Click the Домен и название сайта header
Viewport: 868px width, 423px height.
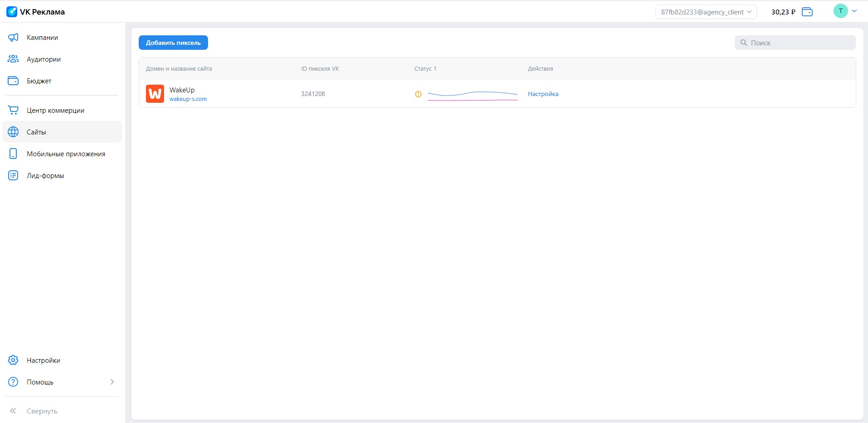click(179, 69)
